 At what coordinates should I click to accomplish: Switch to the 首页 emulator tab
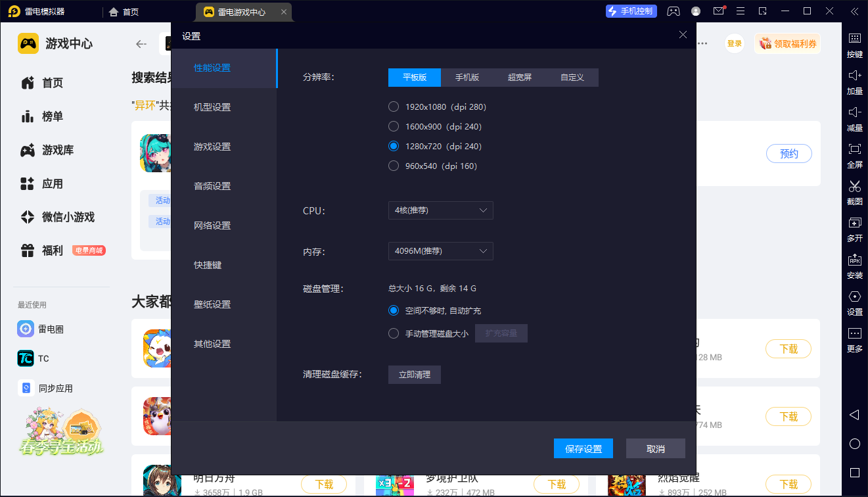(x=124, y=12)
